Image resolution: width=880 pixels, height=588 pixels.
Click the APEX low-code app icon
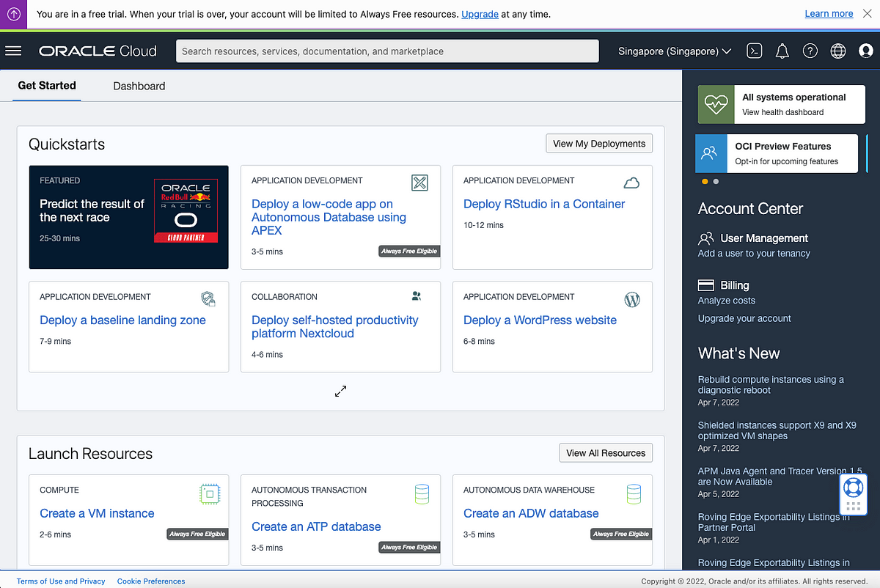[419, 183]
